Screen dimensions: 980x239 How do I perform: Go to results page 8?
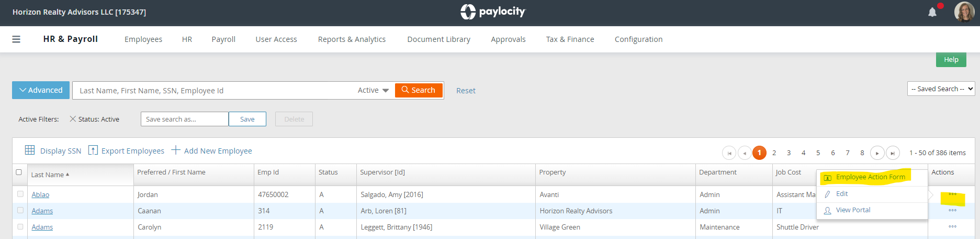coord(862,153)
